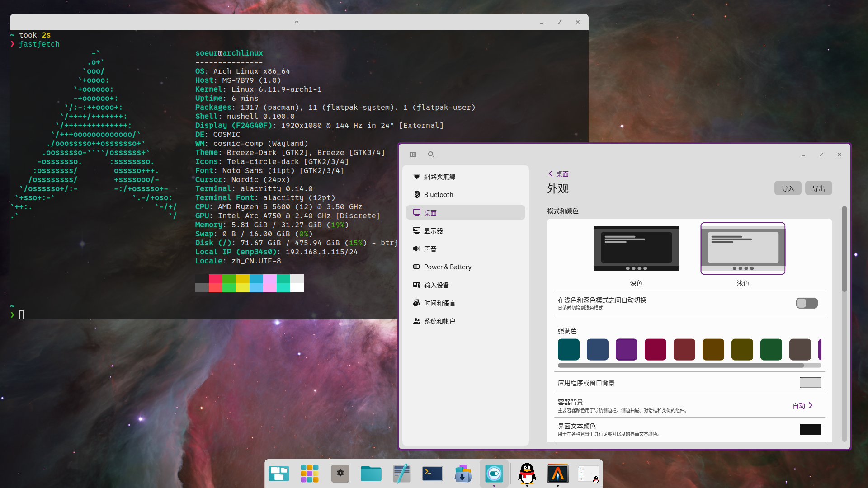
Task: Open the app library grid in dock
Action: coord(309,474)
